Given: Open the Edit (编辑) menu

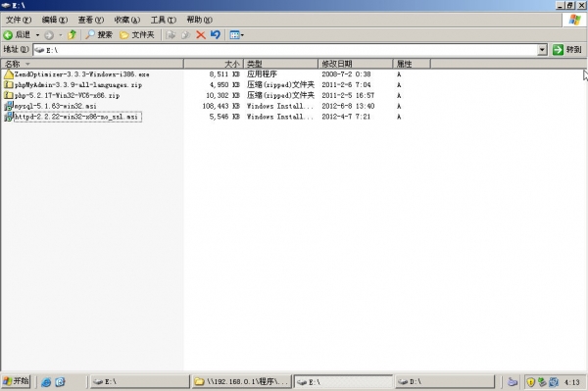Looking at the screenshot, I should point(55,20).
